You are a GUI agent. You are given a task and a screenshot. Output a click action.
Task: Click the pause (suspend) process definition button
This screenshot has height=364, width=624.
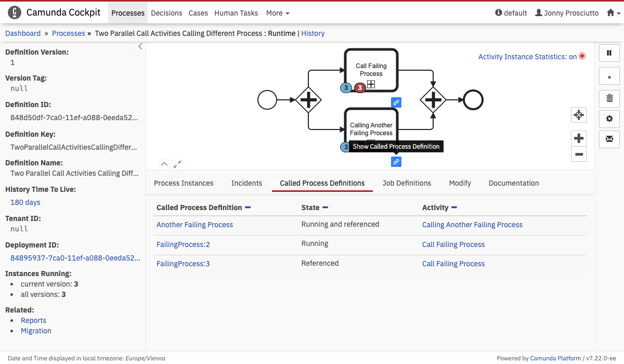609,53
